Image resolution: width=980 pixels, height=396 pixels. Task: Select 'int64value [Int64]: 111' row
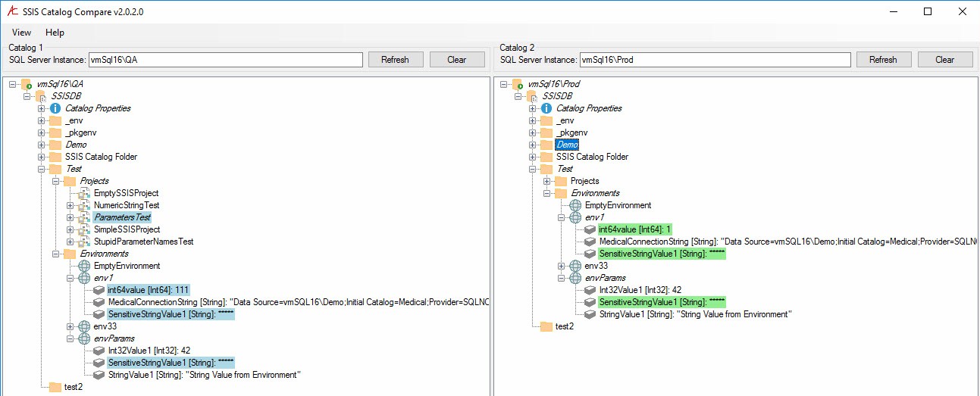pos(148,290)
